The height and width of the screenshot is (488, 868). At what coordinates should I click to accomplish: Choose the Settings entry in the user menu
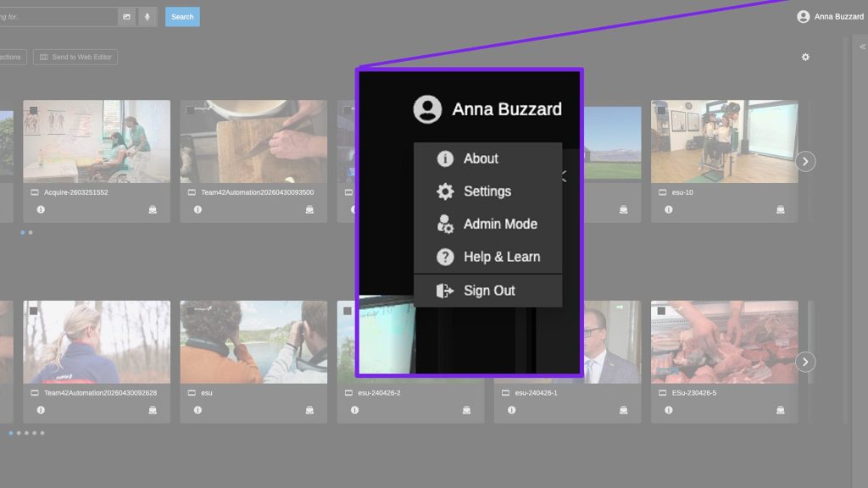tap(487, 191)
